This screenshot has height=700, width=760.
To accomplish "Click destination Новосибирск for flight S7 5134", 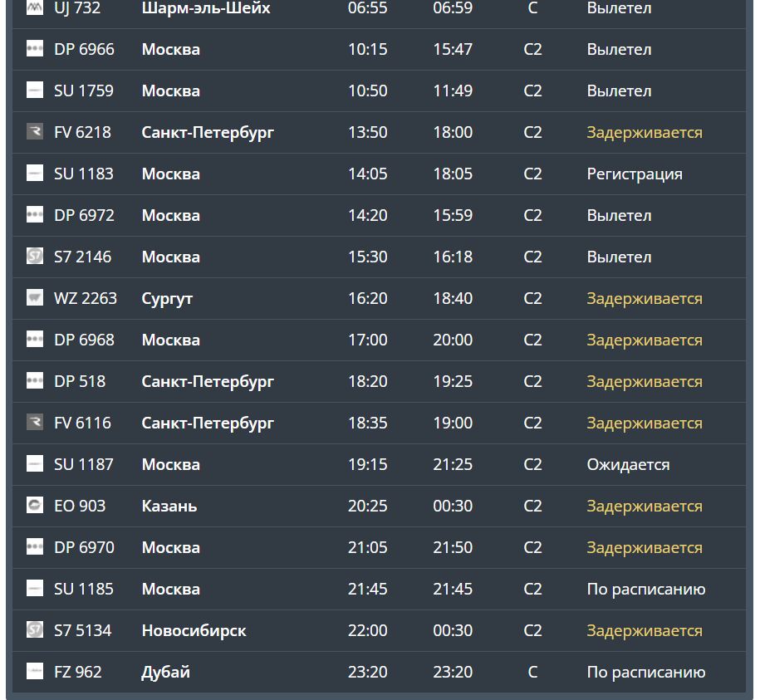I will point(194,630).
